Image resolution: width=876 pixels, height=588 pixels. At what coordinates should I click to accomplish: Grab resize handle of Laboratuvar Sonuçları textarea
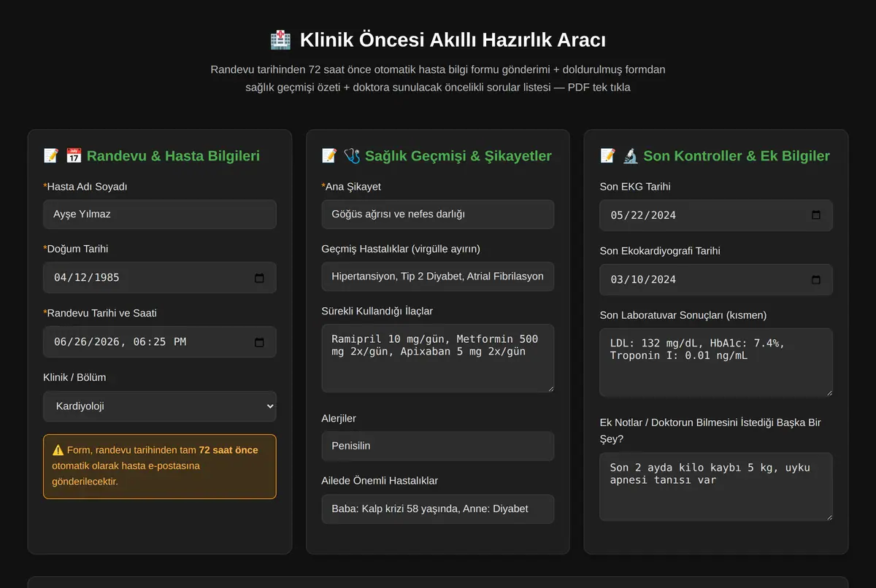point(828,392)
